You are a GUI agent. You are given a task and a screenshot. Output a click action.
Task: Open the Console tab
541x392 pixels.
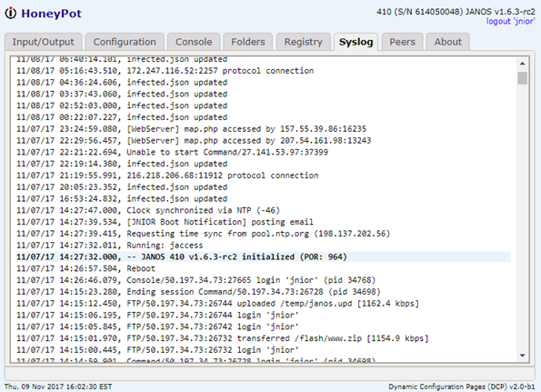(x=194, y=42)
